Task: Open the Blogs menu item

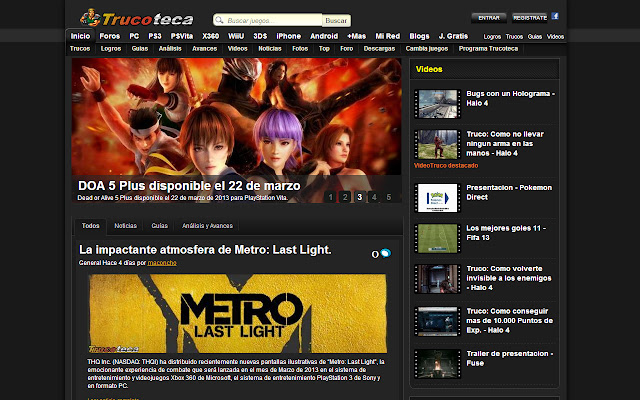Action: [x=419, y=36]
